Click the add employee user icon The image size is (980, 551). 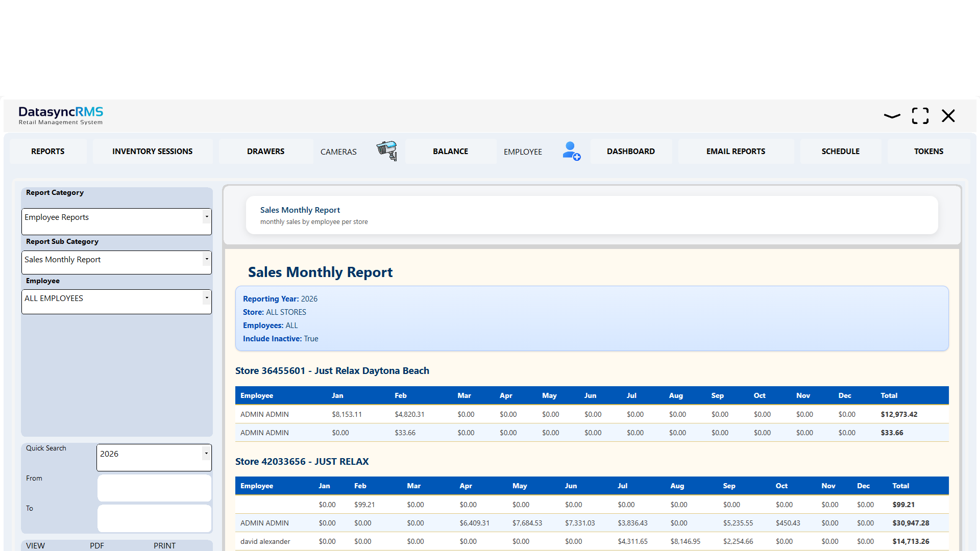click(571, 151)
